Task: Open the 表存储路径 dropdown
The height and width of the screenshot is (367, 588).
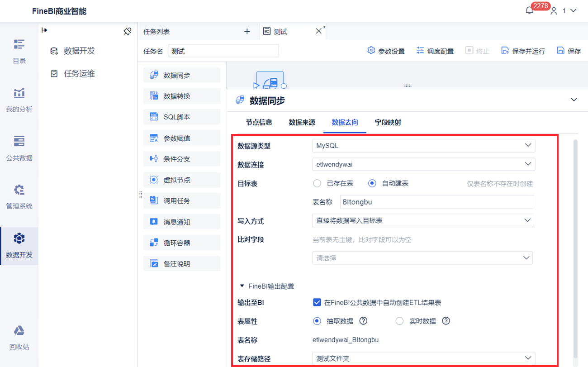Action: tap(423, 358)
